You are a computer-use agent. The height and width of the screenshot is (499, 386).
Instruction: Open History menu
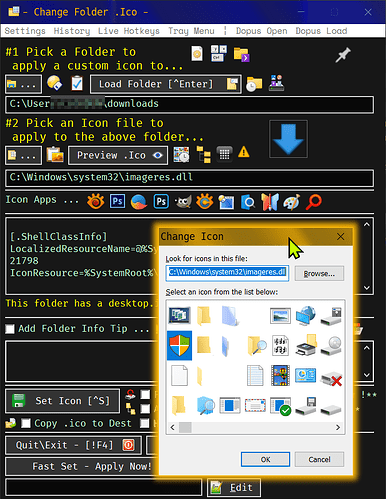[x=72, y=31]
